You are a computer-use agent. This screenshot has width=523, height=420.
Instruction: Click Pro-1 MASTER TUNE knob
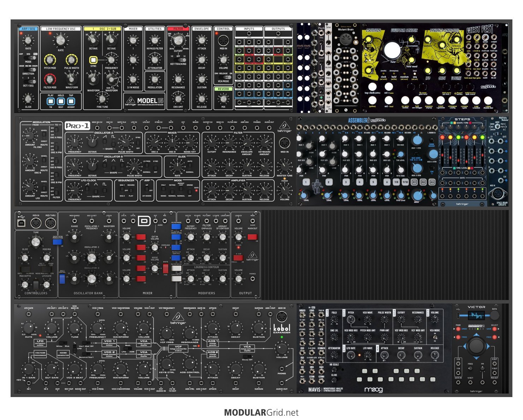click(285, 166)
